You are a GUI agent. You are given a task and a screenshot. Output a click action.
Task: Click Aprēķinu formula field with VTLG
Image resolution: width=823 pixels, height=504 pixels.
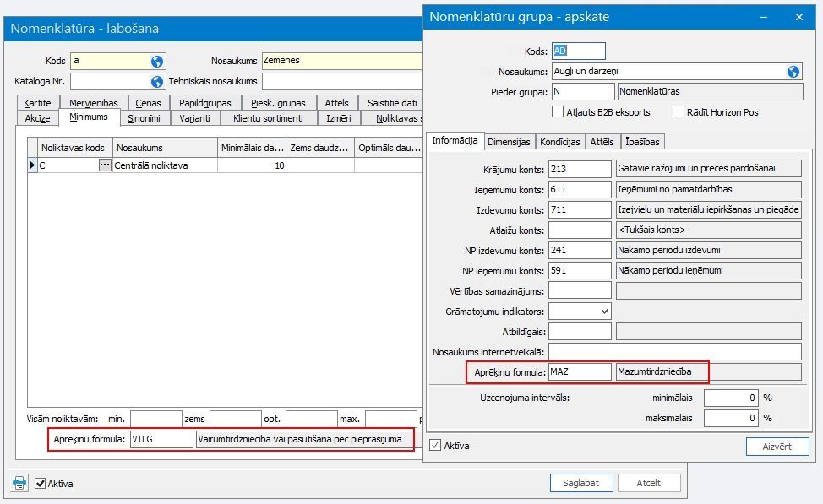click(161, 440)
